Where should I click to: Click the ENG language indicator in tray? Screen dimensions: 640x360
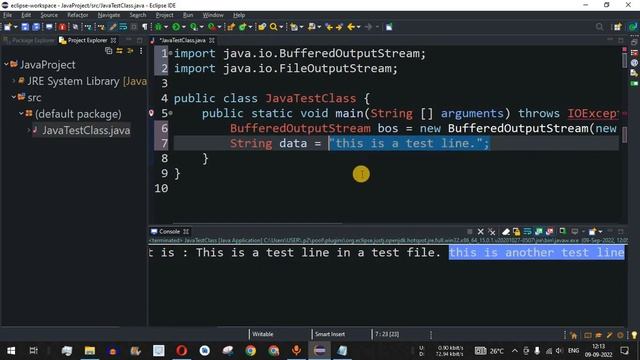pos(573,350)
